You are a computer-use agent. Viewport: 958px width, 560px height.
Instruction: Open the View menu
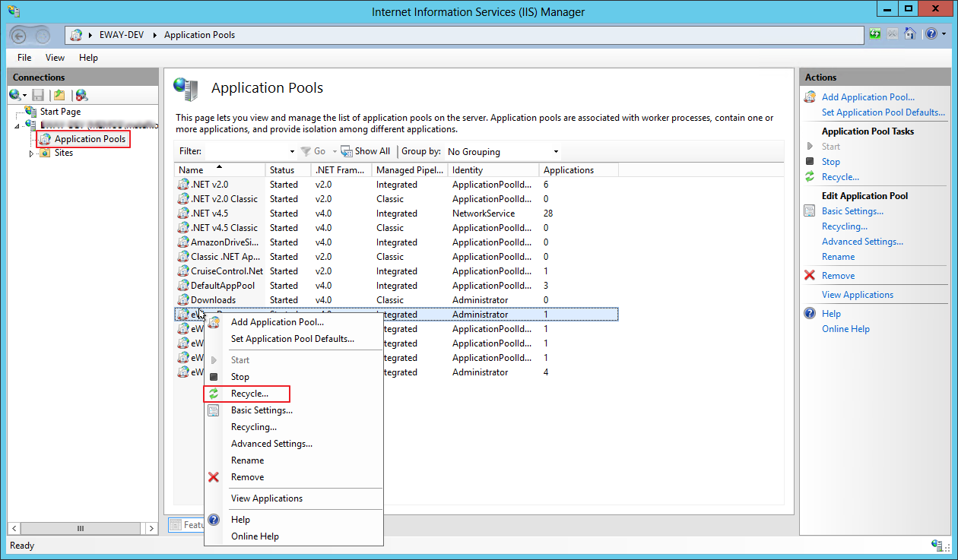tap(55, 58)
